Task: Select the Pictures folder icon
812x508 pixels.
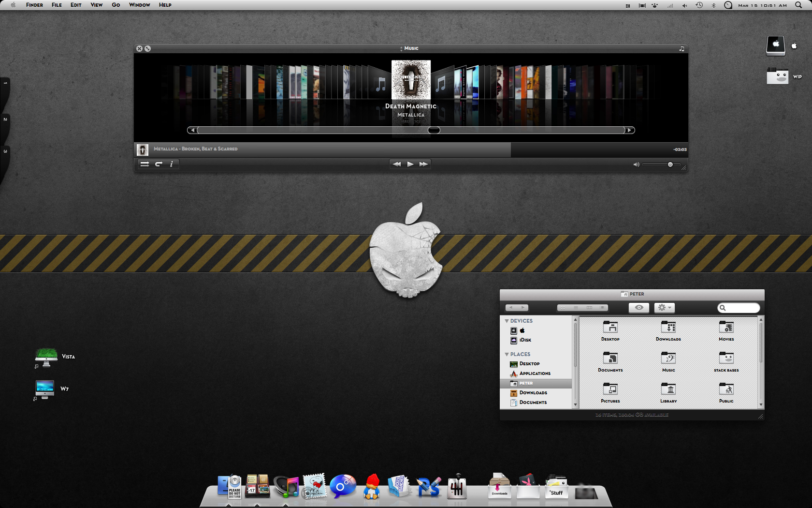Action: coord(610,389)
